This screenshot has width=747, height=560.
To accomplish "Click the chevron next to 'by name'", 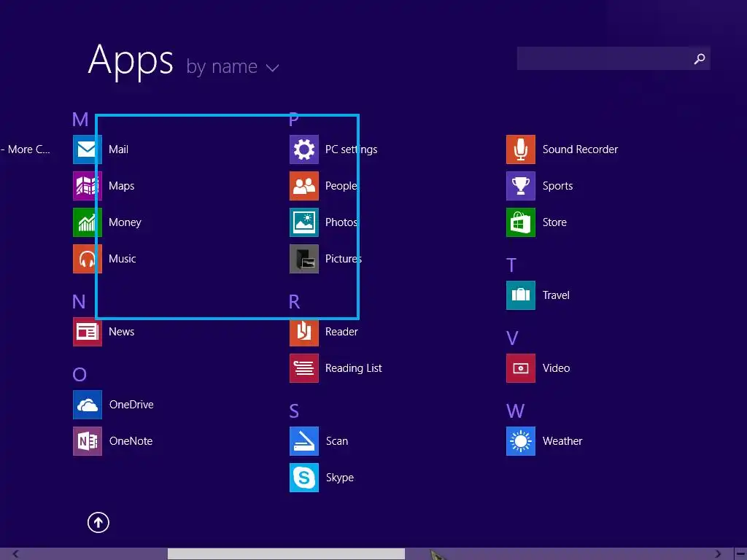I will (x=273, y=68).
